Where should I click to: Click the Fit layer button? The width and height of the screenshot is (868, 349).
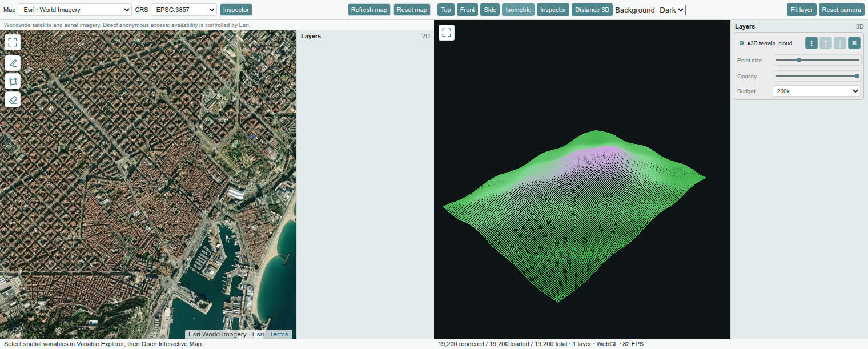(802, 10)
